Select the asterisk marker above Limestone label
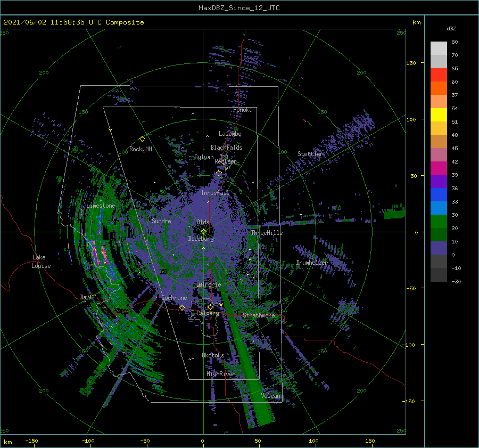 (x=101, y=201)
